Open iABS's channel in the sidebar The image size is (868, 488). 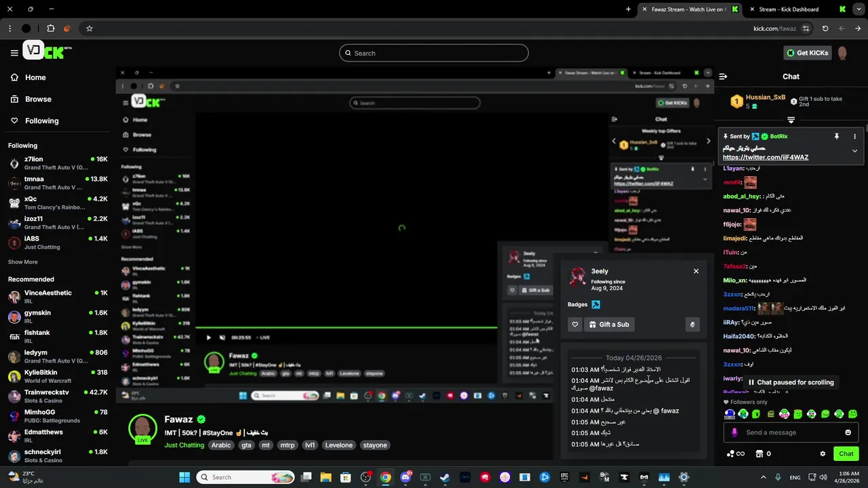(58, 243)
